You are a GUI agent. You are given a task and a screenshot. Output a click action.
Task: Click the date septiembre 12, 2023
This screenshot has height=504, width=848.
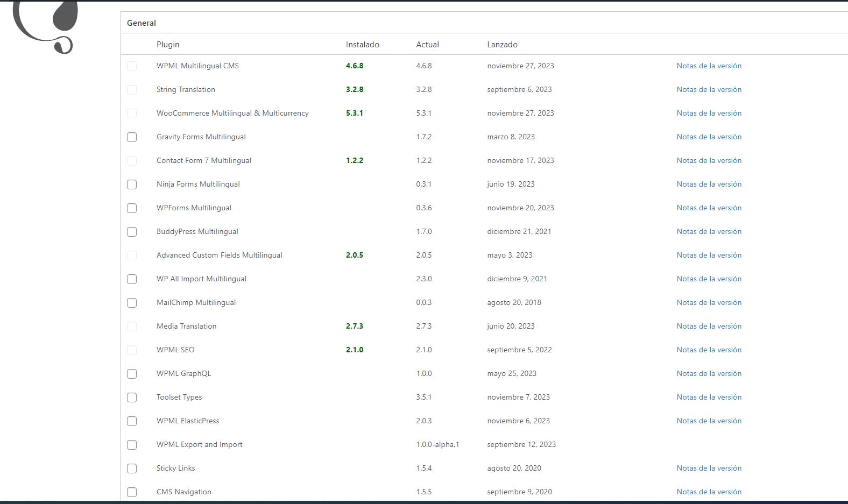[521, 444]
